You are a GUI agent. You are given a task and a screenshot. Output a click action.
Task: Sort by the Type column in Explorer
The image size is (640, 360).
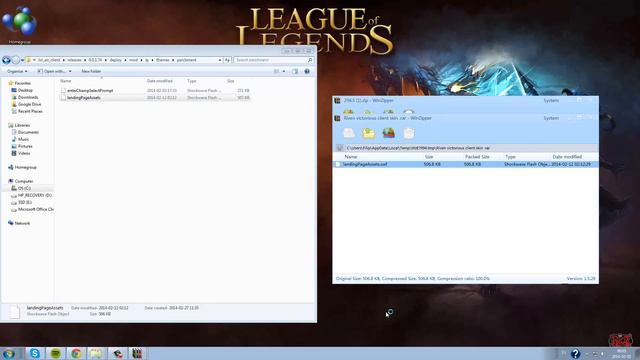pyautogui.click(x=191, y=81)
